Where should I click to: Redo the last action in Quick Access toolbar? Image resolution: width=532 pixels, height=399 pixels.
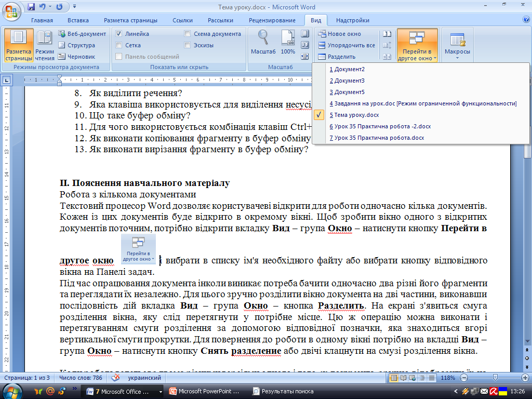59,6
